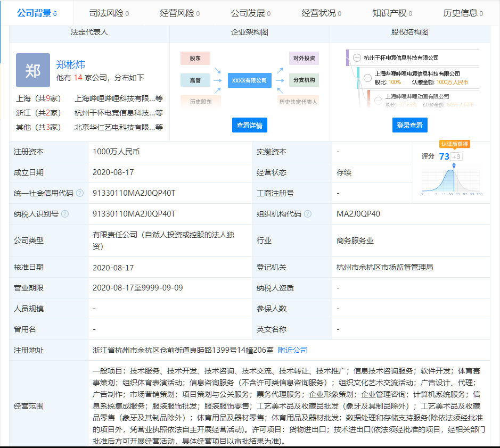Click help icon beside 统一社会信用代码
The image size is (500, 448).
click(x=80, y=193)
